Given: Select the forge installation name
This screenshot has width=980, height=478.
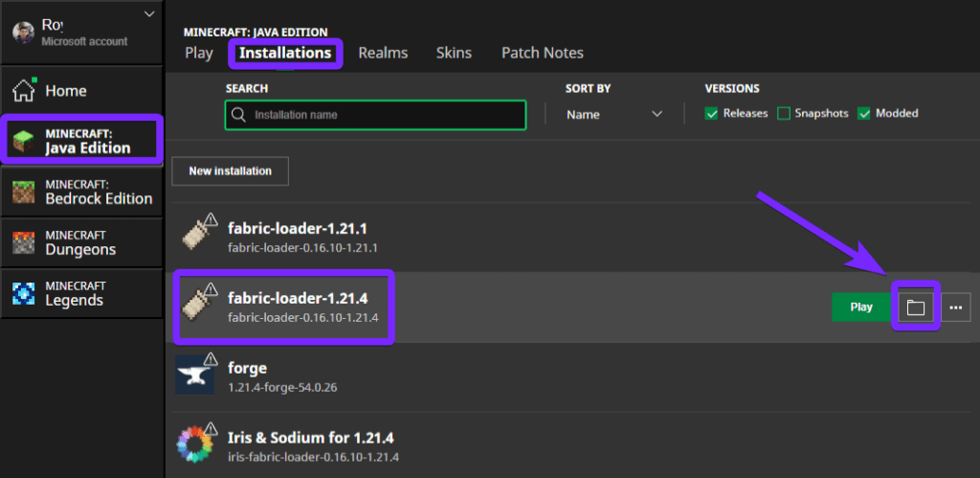Looking at the screenshot, I should point(248,368).
